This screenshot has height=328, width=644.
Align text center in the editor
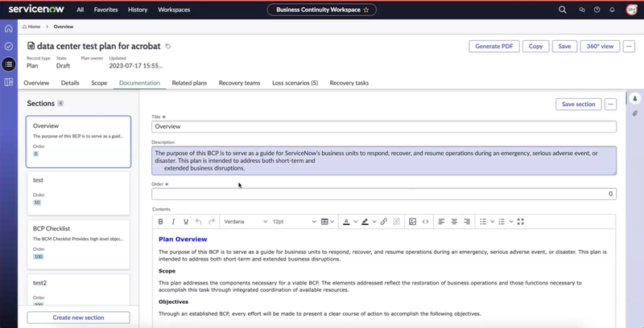(454, 221)
